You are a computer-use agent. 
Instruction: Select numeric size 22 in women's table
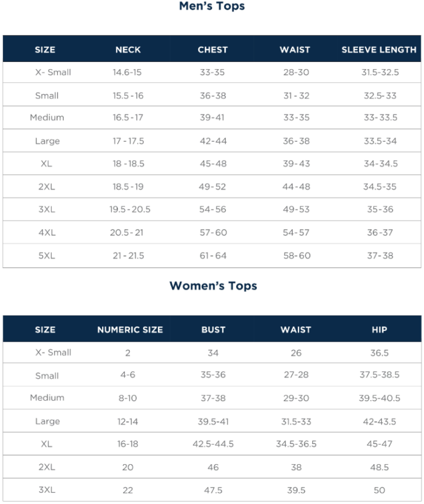tap(128, 490)
